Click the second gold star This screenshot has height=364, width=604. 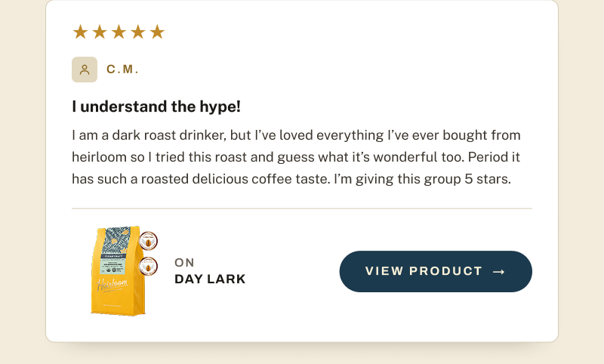[100, 32]
